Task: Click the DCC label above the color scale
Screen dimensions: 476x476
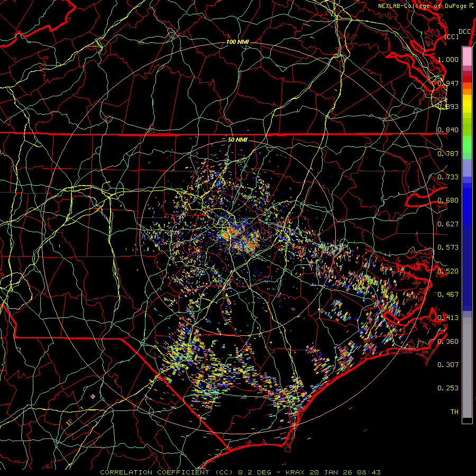Action: [x=465, y=31]
